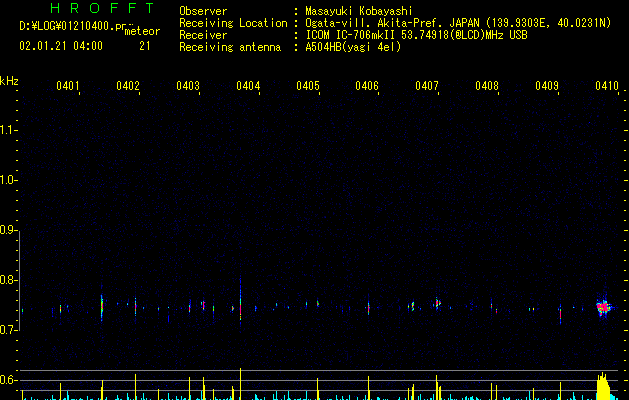Click the 0.9 kHz axis label
The height and width of the screenshot is (400, 629).
coord(8,230)
